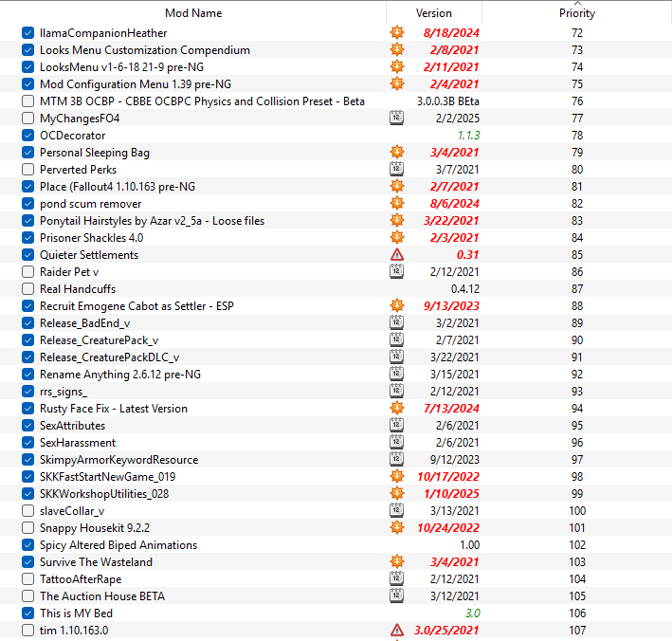Click calendar icon on Perverted Perks row
Image resolution: width=672 pixels, height=641 pixels.
396,169
